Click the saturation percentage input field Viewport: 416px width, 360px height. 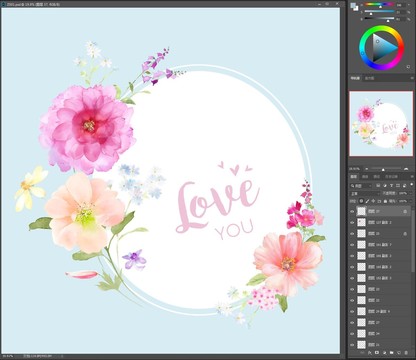(401, 12)
